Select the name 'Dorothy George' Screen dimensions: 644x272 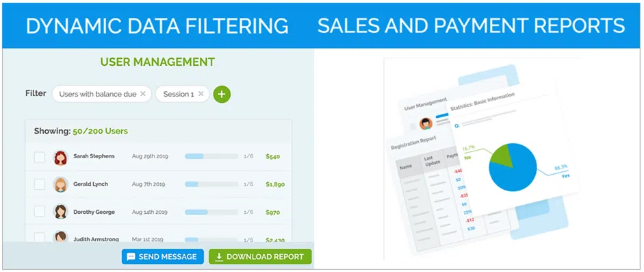coord(94,212)
